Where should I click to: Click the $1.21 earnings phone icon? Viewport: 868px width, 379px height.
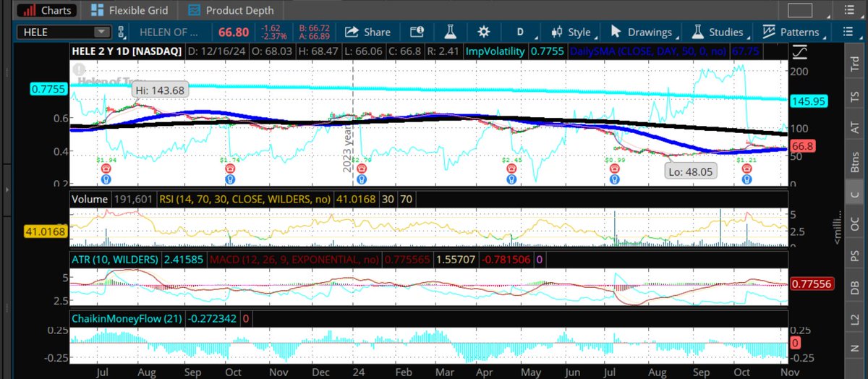(x=746, y=169)
